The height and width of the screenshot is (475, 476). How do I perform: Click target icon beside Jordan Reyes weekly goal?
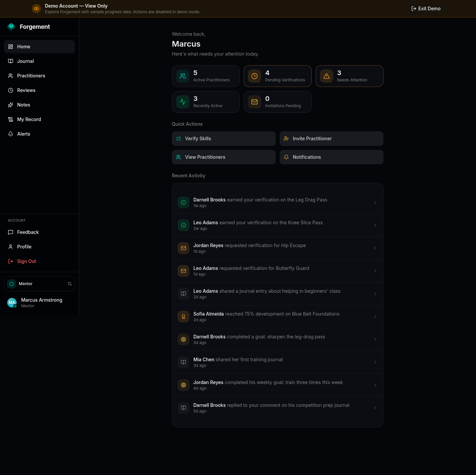pyautogui.click(x=183, y=385)
